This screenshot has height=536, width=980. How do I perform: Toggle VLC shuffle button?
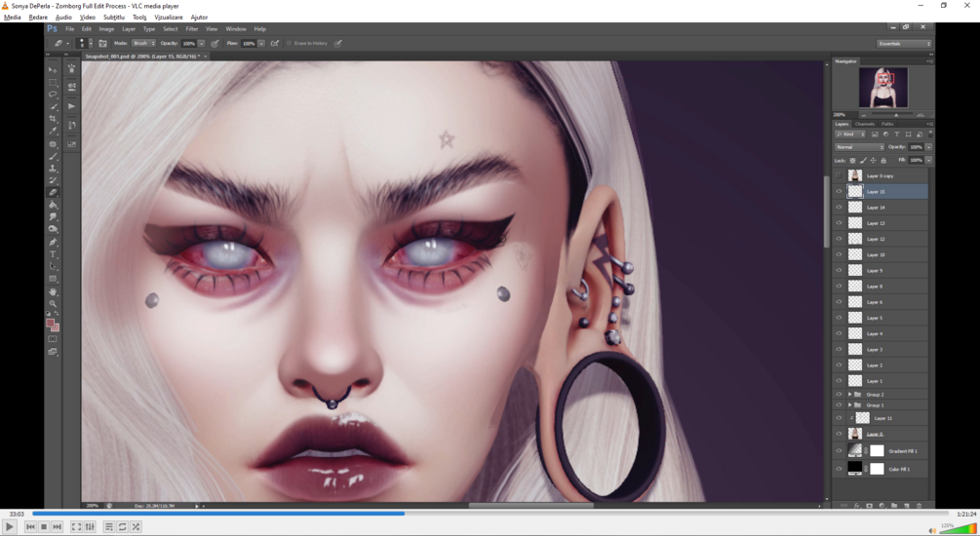(x=136, y=526)
